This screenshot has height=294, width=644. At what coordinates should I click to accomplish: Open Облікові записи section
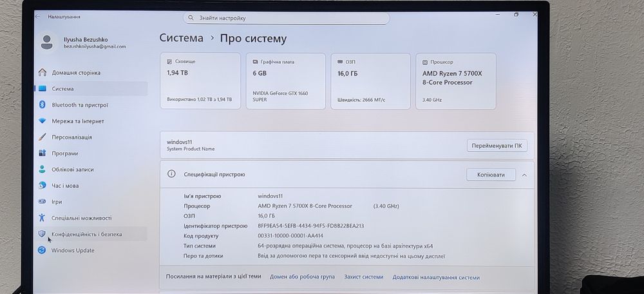tap(72, 170)
